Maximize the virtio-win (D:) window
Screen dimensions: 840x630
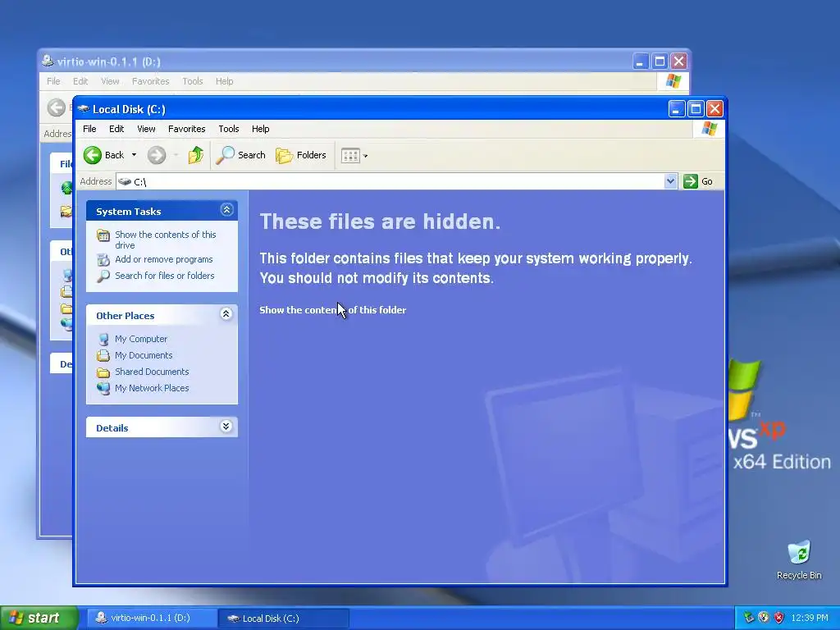[660, 62]
